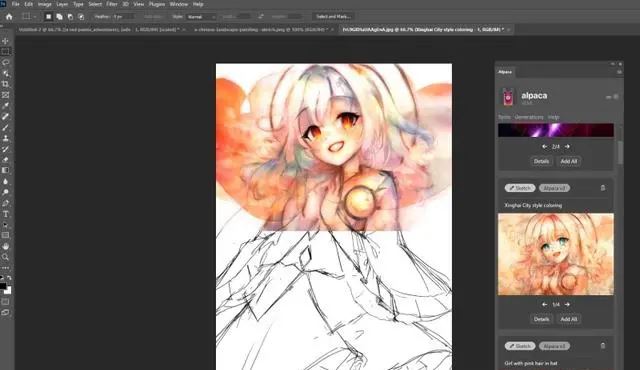
Task: Choose Intersect with Selection mode
Action: pyautogui.click(x=81, y=17)
